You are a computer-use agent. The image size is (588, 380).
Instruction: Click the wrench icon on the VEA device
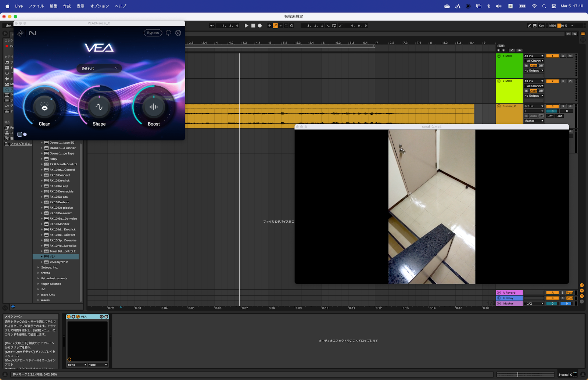click(x=78, y=317)
